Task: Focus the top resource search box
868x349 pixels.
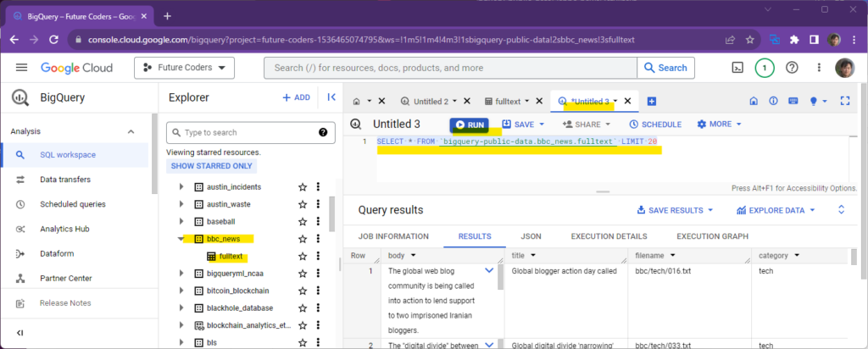Action: (x=450, y=68)
